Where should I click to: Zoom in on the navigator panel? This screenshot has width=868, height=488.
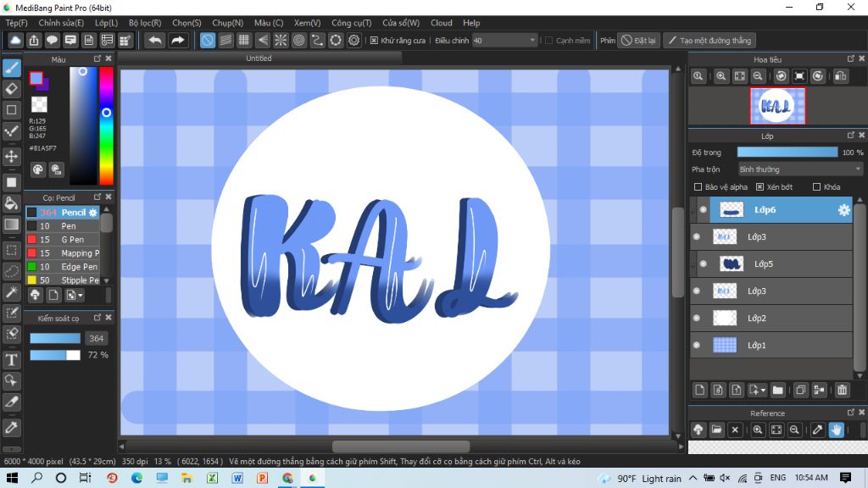(721, 76)
